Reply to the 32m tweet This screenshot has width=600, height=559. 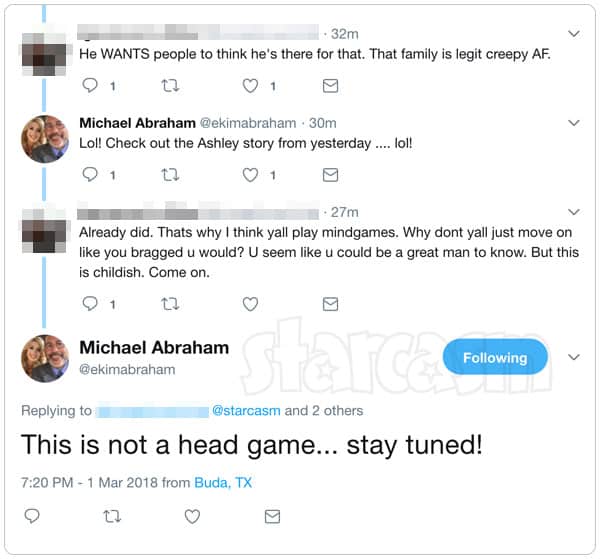(90, 85)
